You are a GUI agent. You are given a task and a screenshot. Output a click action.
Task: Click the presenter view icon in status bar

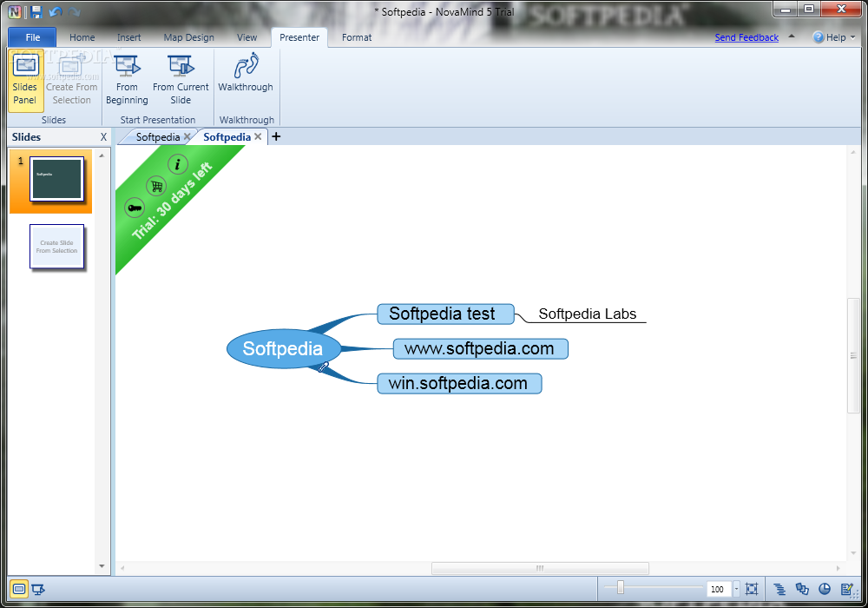click(38, 589)
